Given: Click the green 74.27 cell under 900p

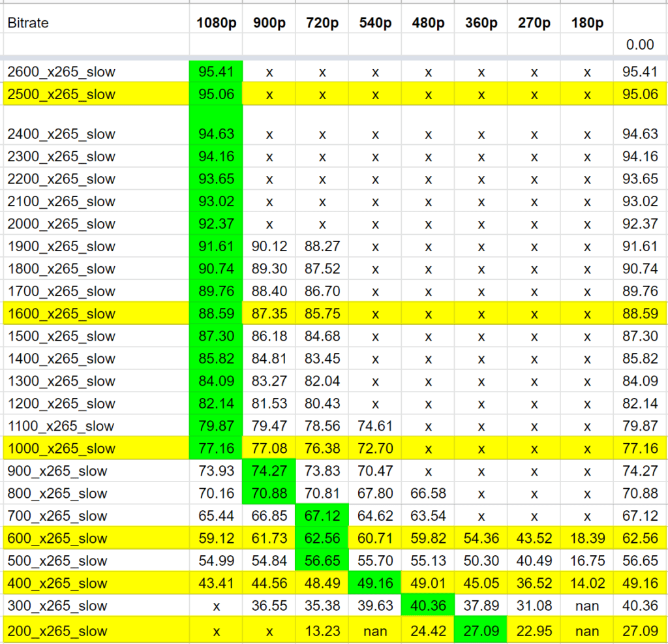Looking at the screenshot, I should click(269, 471).
